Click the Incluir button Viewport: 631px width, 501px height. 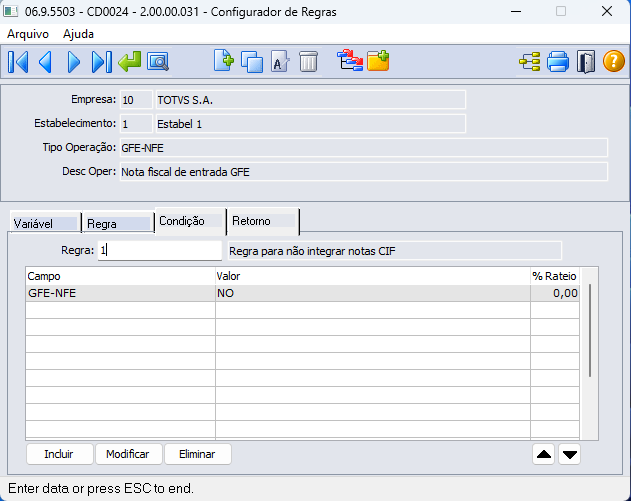59,454
